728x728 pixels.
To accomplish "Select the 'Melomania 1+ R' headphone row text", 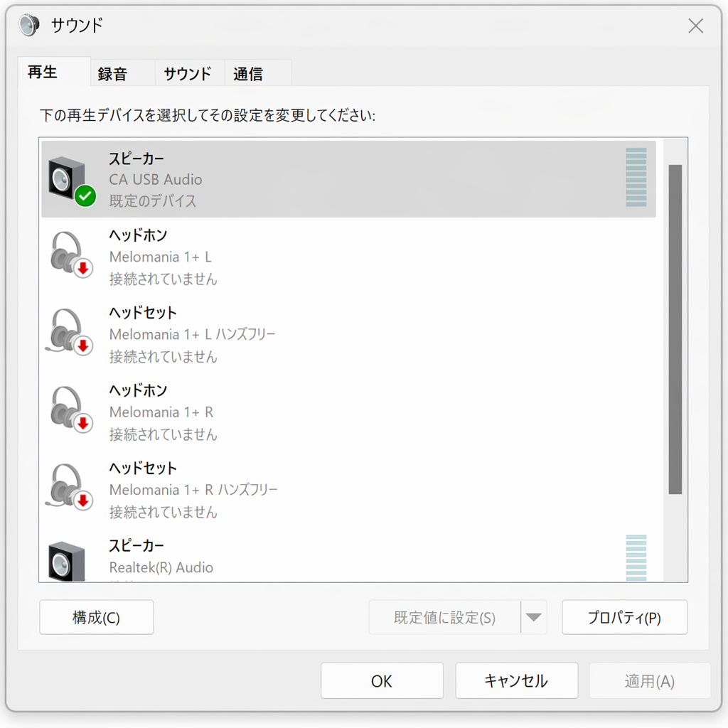I will [x=161, y=412].
